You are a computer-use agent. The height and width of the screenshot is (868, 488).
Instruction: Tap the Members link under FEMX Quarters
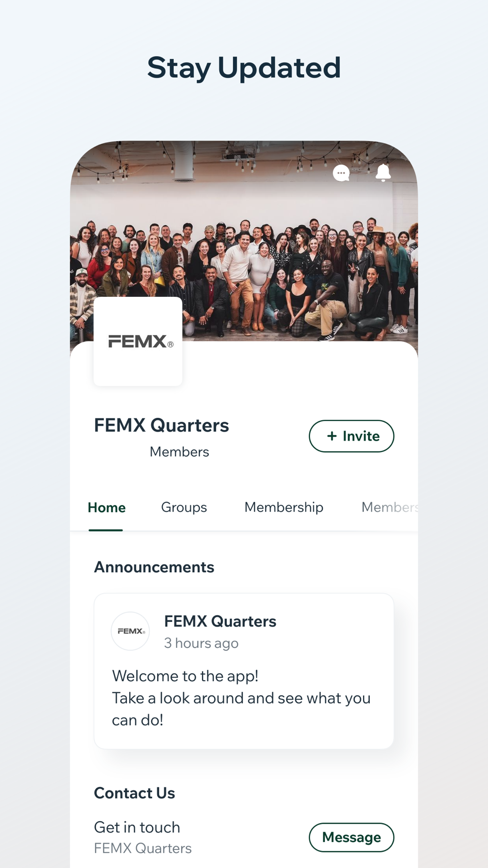179,452
